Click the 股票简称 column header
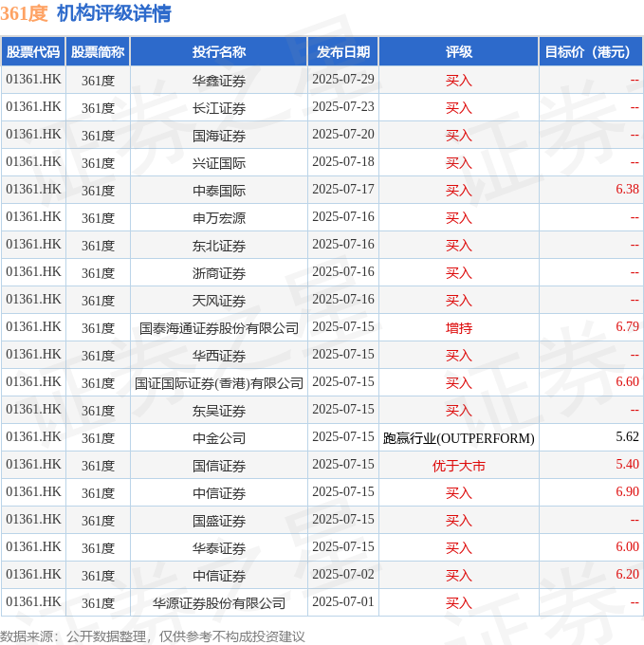Viewport: 644px width, 645px height. pos(98,52)
